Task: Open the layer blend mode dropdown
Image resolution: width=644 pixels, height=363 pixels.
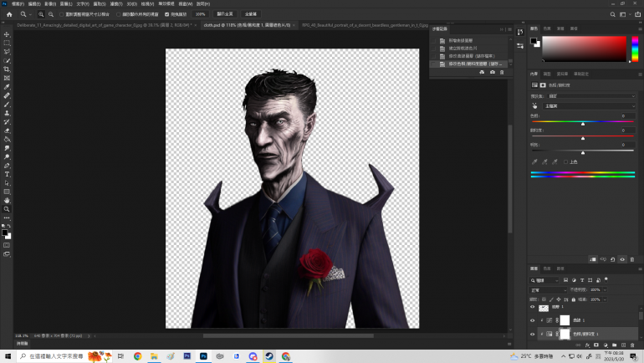Action: [548, 289]
